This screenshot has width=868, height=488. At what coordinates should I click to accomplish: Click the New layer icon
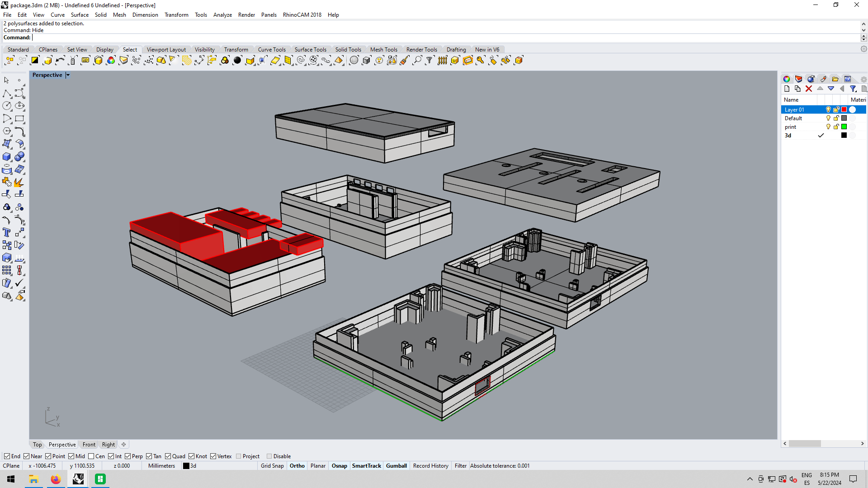[x=787, y=89]
